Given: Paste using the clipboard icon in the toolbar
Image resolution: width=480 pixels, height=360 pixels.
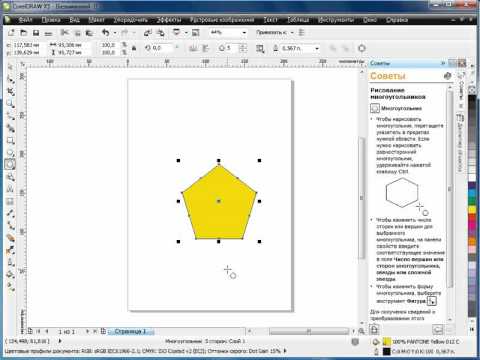Looking at the screenshot, I should [x=89, y=33].
